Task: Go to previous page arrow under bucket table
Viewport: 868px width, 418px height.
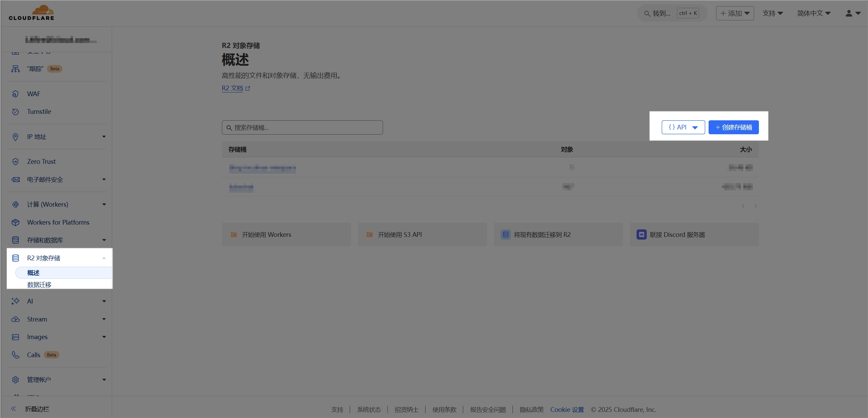Action: 743,206
